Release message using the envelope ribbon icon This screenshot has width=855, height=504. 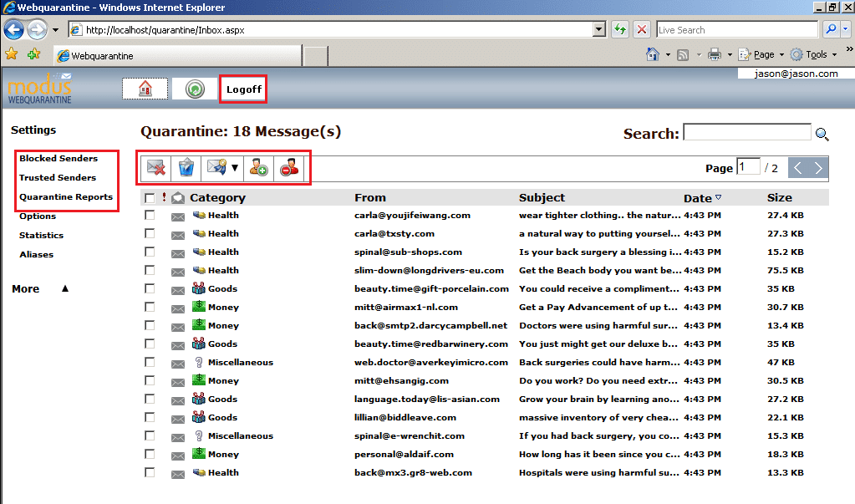coord(216,167)
